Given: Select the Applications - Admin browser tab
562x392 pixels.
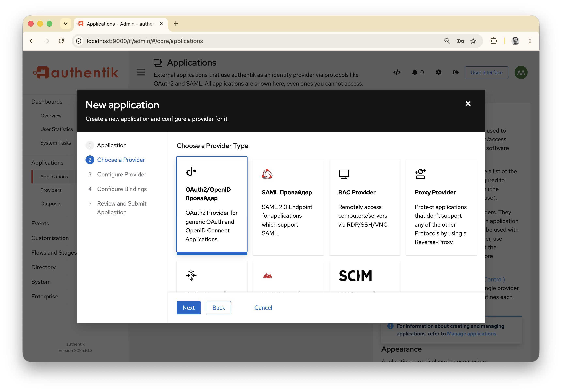Looking at the screenshot, I should (120, 24).
